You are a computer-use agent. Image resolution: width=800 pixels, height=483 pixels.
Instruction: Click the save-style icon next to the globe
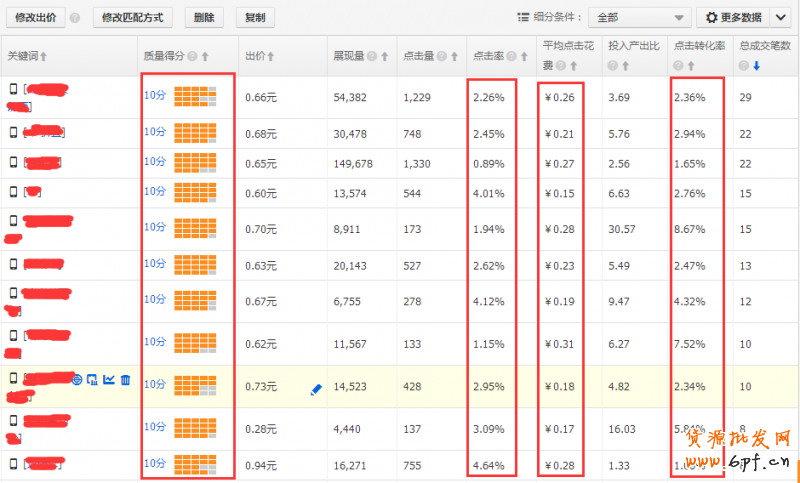click(93, 379)
